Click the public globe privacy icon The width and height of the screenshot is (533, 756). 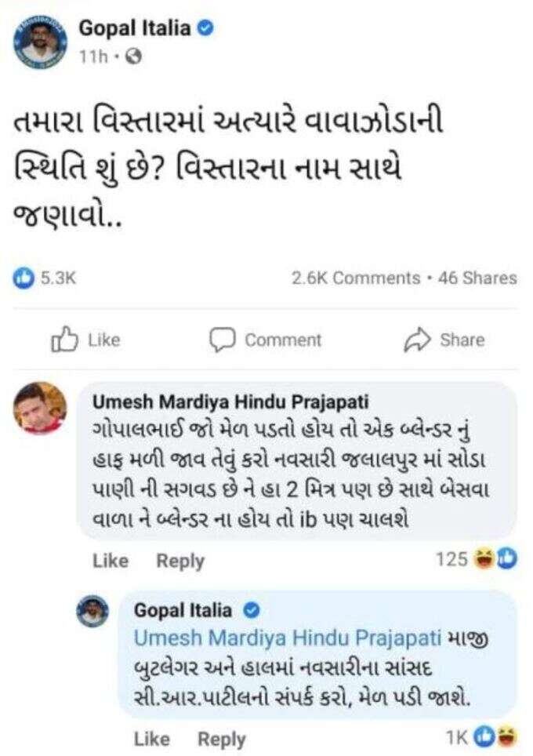tap(134, 57)
